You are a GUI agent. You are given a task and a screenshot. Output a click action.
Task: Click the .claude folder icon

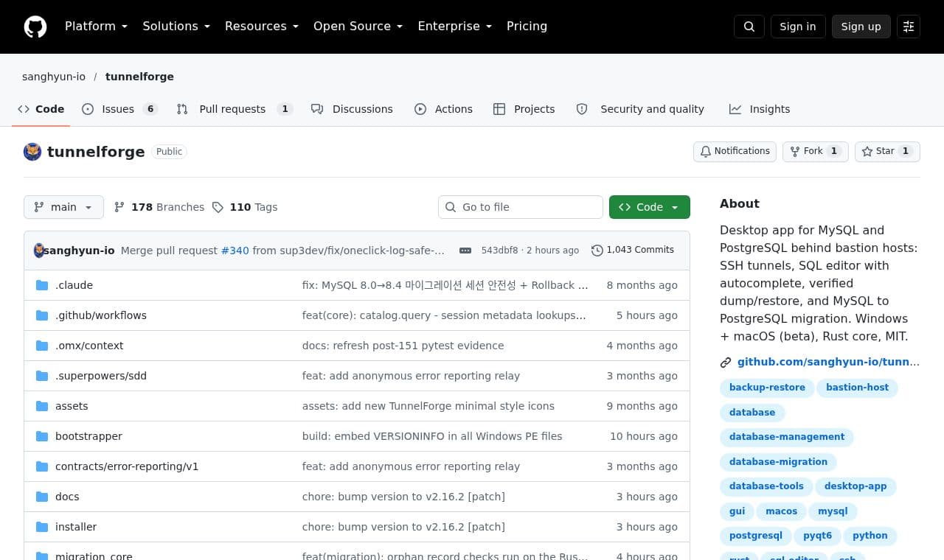tap(42, 285)
